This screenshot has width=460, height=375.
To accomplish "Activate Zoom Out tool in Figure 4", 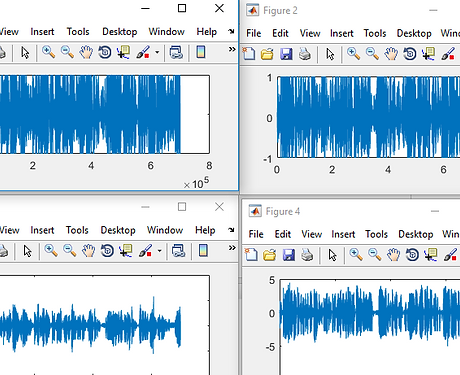I will click(x=374, y=255).
